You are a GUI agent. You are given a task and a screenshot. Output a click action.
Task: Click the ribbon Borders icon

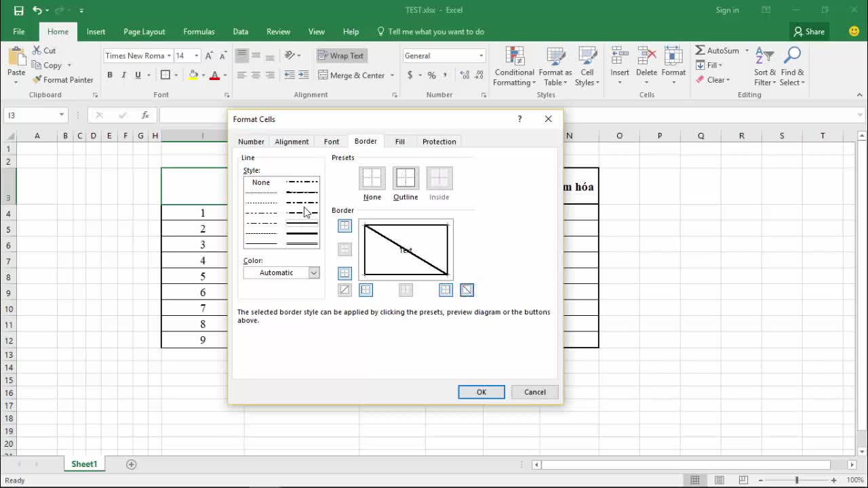coord(165,75)
